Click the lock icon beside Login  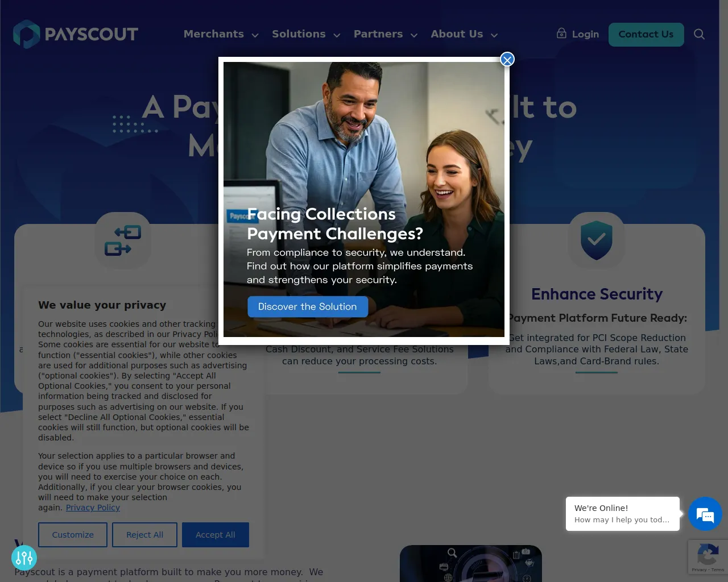pos(561,33)
